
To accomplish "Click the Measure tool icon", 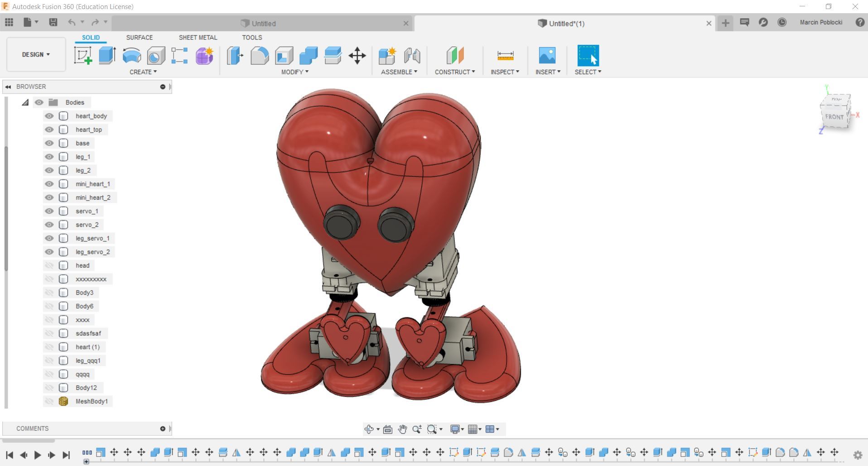I will click(505, 56).
